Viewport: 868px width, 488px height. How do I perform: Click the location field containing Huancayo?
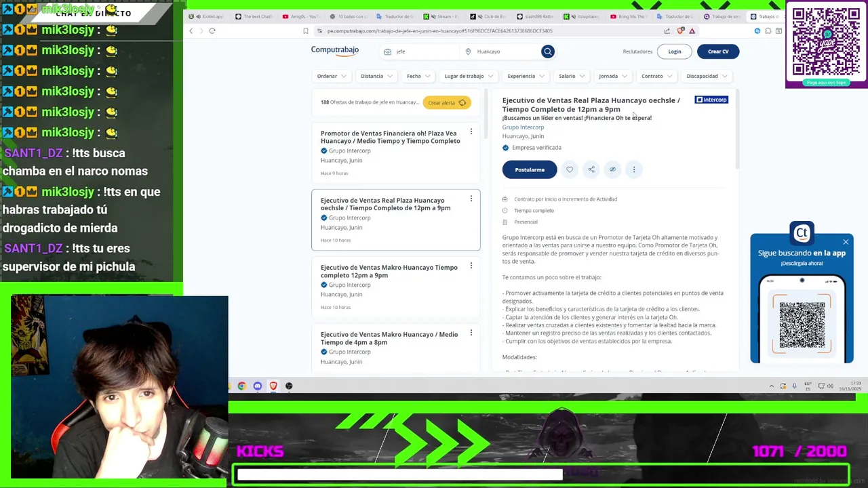[x=500, y=52]
